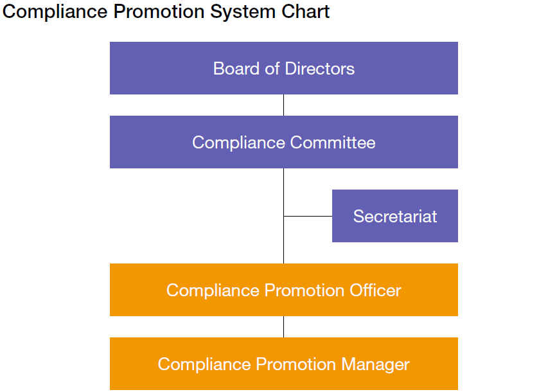Click the word 'Officer' in the orange box
Image resolution: width=539 pixels, height=392 pixels.
(375, 290)
